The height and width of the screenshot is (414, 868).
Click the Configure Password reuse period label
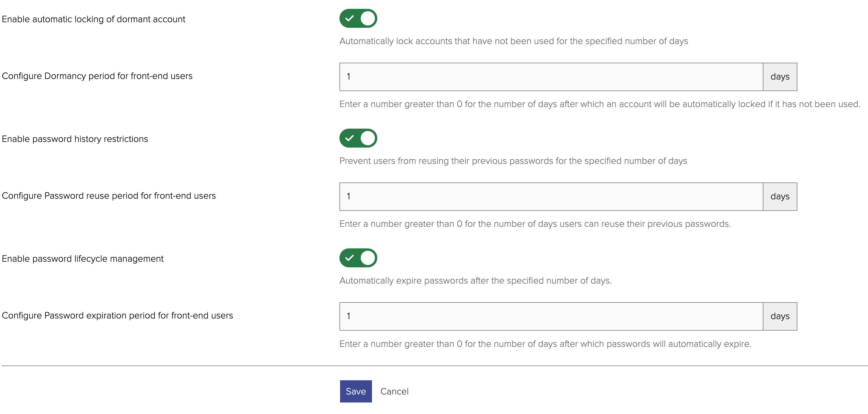(109, 195)
